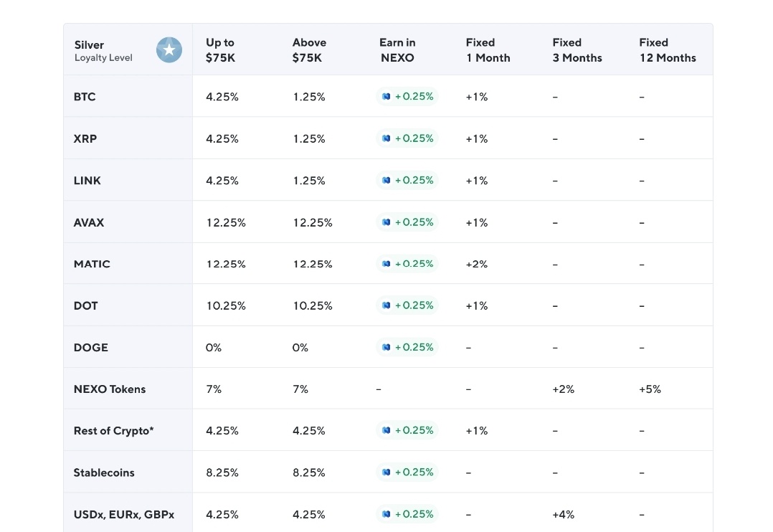Select the 'NEXO Tokens' row label
This screenshot has width=773, height=532.
[110, 389]
